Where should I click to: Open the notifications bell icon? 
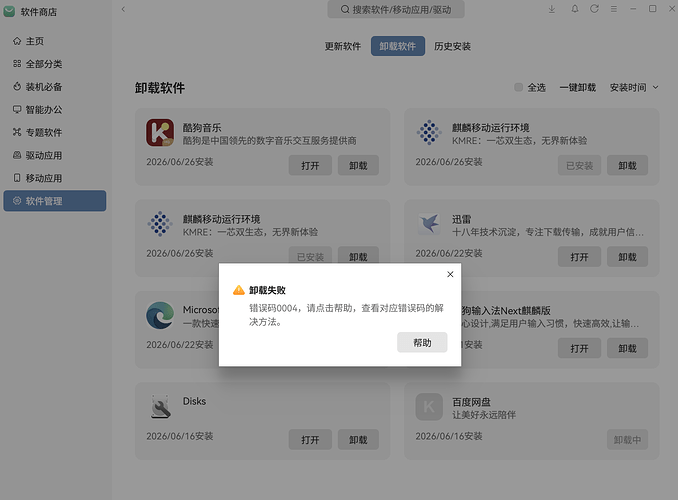575,9
